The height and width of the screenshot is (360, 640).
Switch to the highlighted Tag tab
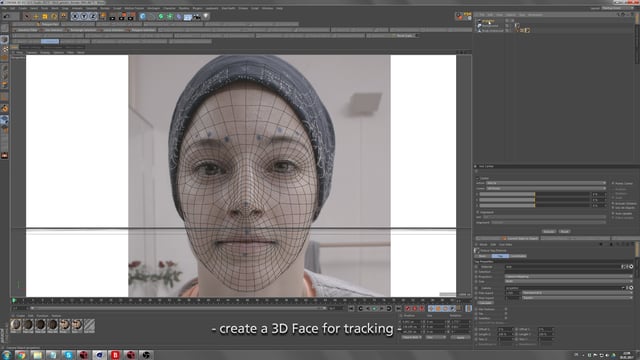tap(500, 256)
